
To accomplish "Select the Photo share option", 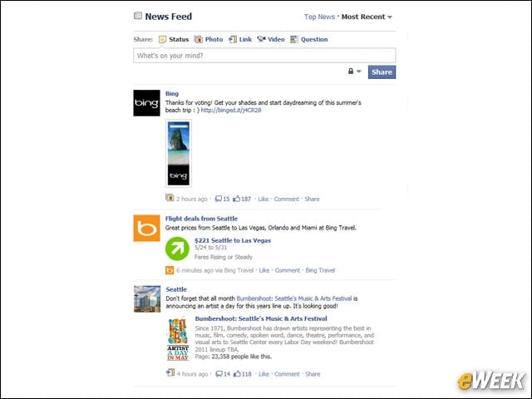I will coord(214,39).
